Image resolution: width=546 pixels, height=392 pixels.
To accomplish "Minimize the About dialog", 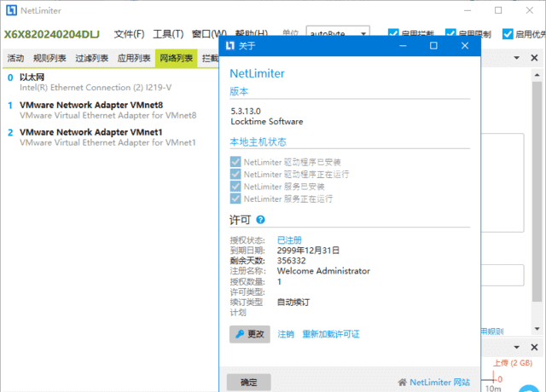I will pos(403,45).
